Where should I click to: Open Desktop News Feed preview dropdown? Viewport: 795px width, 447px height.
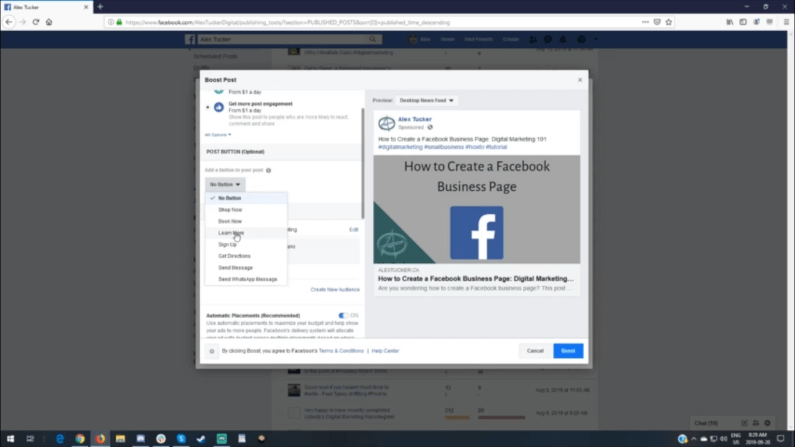point(426,100)
